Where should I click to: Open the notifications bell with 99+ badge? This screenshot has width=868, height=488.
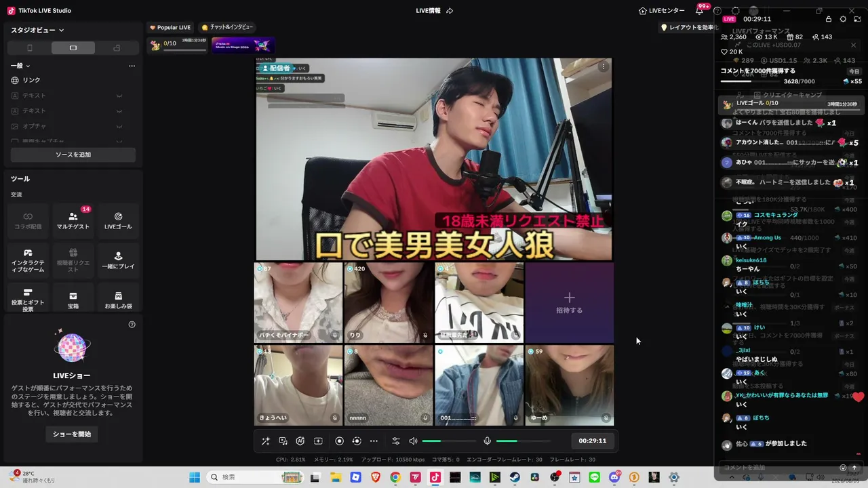click(700, 11)
